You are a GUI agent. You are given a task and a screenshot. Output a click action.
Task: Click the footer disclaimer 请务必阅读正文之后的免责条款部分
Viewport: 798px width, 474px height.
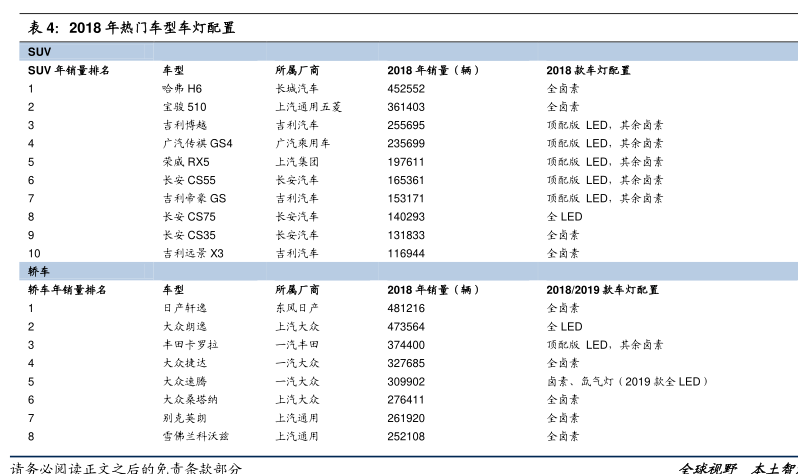tap(125, 466)
